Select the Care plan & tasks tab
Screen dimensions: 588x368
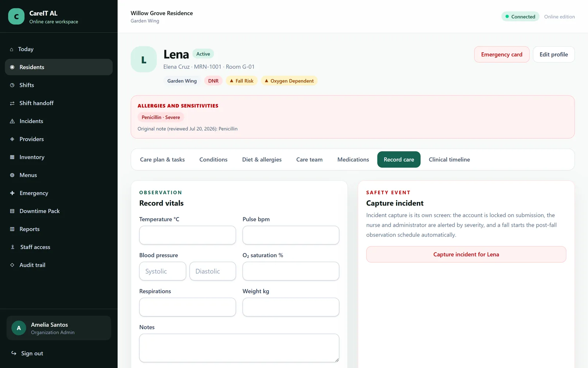pos(162,159)
